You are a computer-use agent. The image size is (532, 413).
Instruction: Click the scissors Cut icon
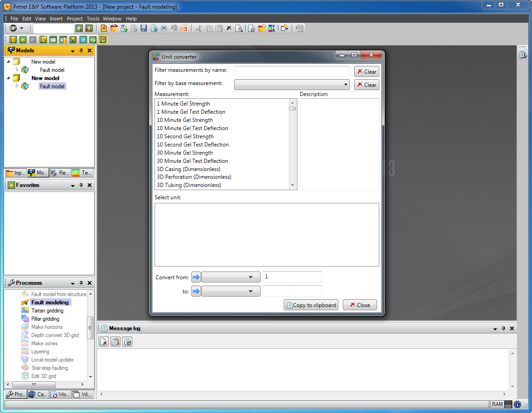(x=199, y=29)
